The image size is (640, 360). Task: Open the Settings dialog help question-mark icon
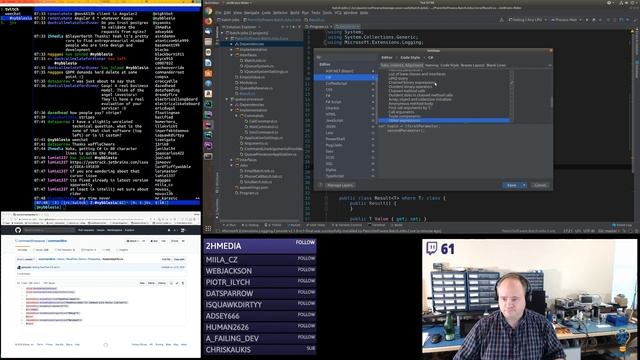tap(320, 185)
